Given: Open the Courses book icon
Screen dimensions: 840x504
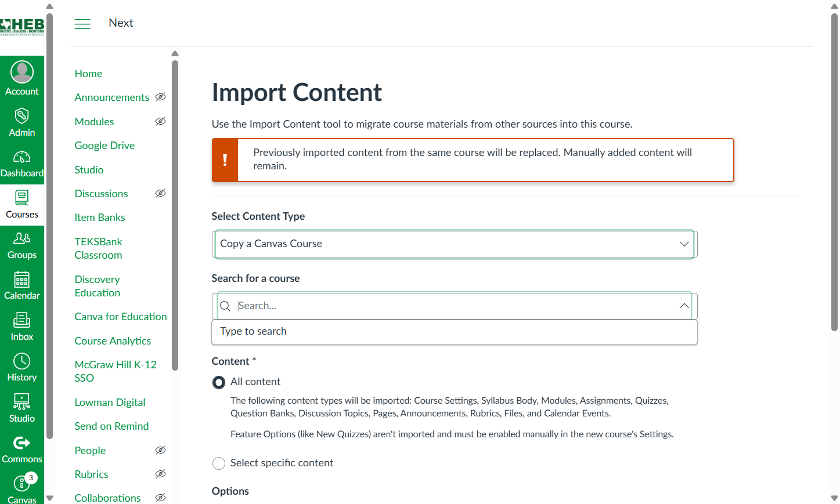Looking at the screenshot, I should pos(22,198).
